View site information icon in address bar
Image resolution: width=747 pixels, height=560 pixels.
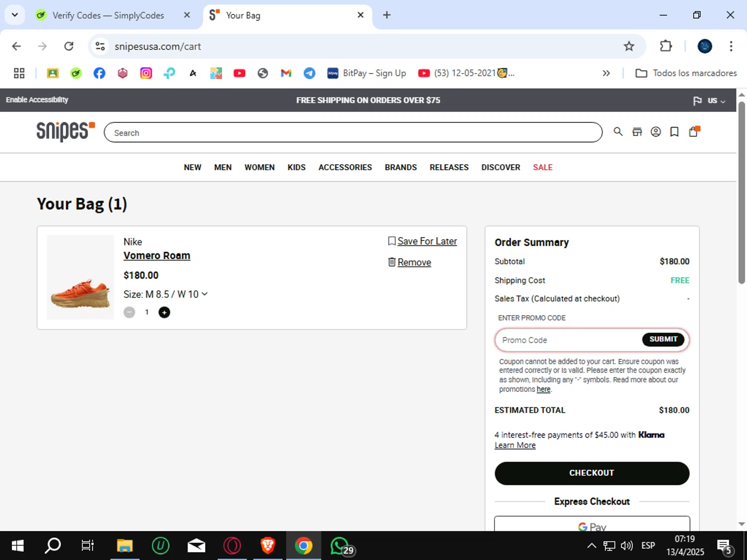click(x=100, y=46)
